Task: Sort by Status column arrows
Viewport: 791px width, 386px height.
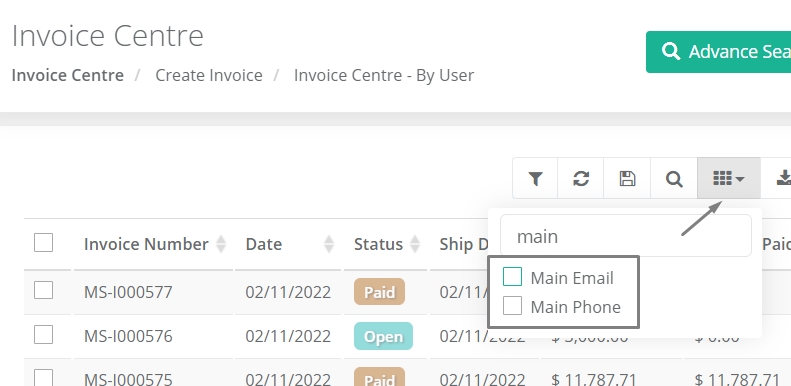Action: coord(415,244)
